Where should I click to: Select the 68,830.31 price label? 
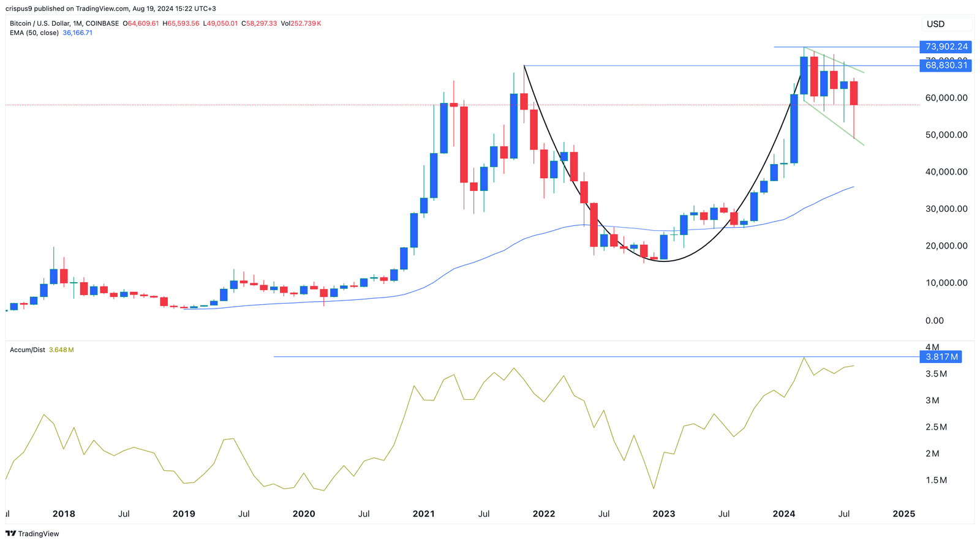pos(945,65)
